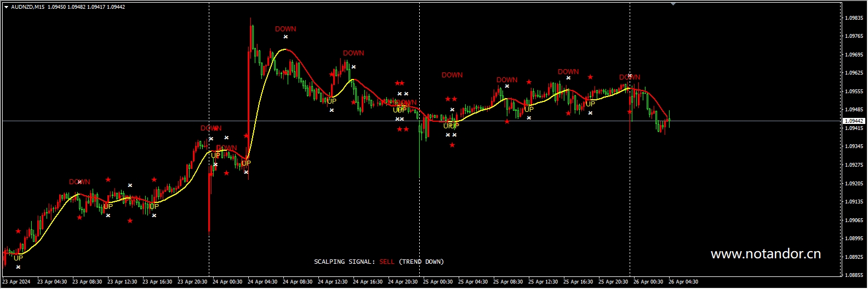Click the 23 Apr 16:30 time label

tap(157, 282)
